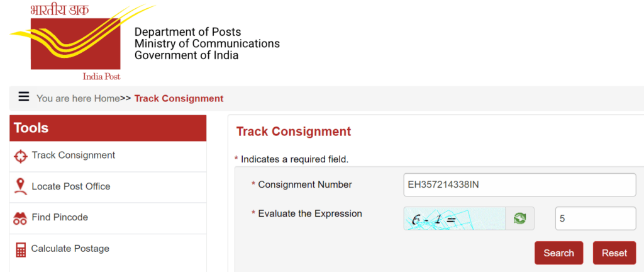Click the Calculate Postage calculator icon

point(21,250)
